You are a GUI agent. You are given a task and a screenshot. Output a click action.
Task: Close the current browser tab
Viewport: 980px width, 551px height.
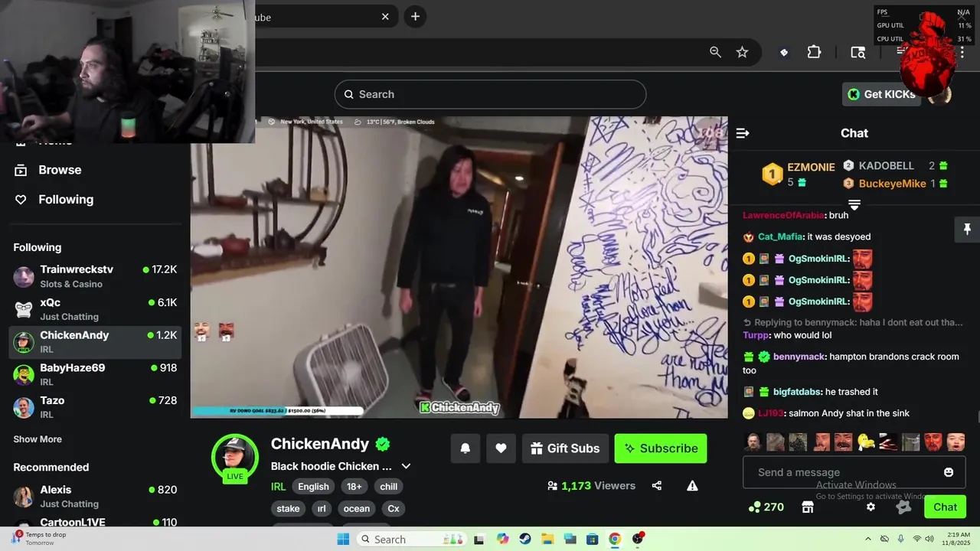386,16
